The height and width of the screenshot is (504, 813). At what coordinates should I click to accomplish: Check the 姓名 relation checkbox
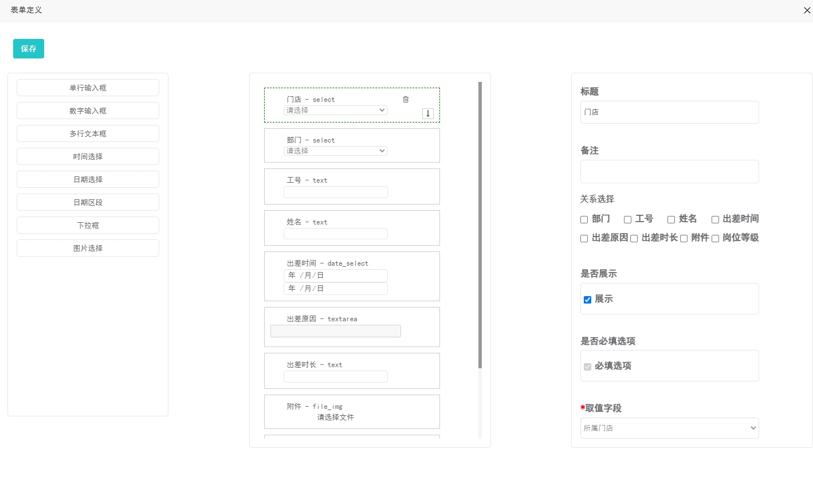pyautogui.click(x=671, y=219)
